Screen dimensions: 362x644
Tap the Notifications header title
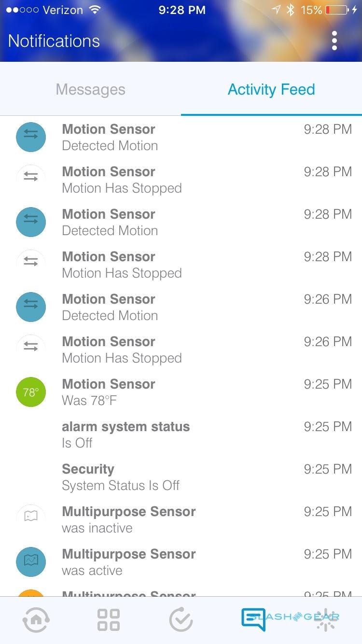54,41
